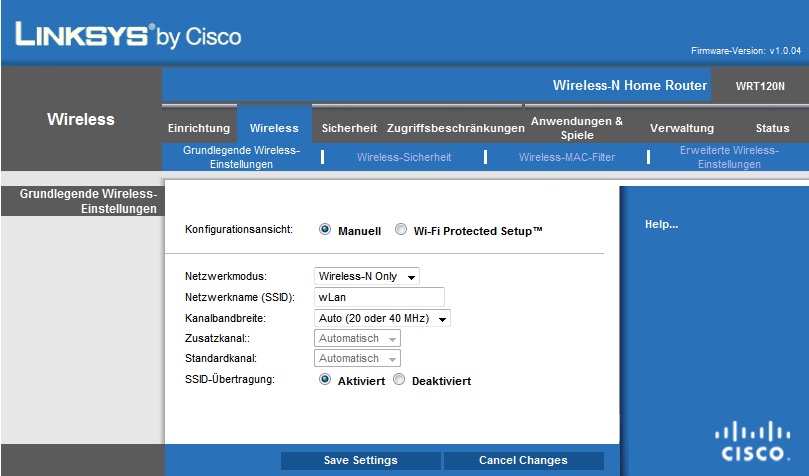Open the Zusatzkanal dropdown
The width and height of the screenshot is (809, 476).
coord(357,338)
